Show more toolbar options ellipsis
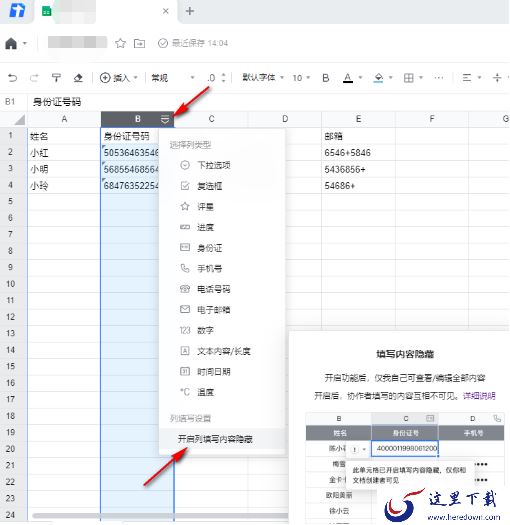The height and width of the screenshot is (525, 510). point(439,78)
